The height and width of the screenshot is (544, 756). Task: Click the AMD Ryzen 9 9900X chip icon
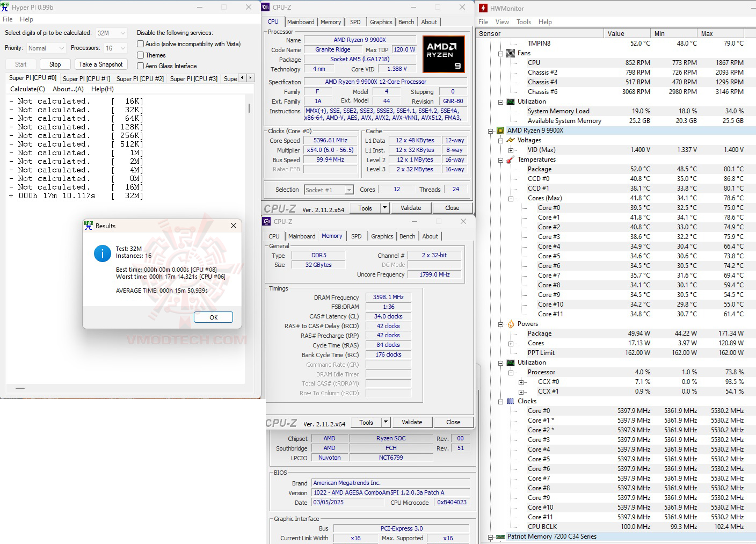click(x=499, y=130)
